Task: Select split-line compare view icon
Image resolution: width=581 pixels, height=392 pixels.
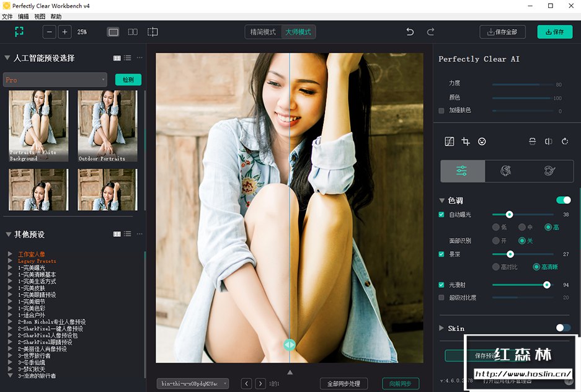Action: click(153, 32)
